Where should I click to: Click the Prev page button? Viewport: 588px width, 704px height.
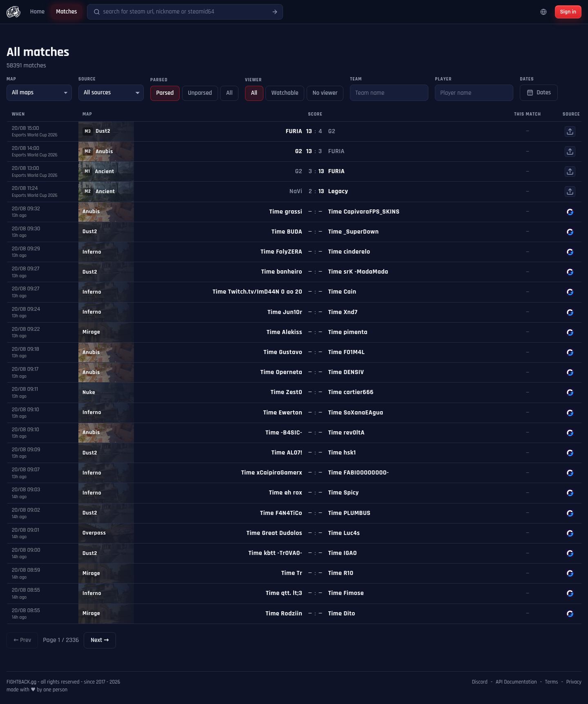tap(22, 640)
